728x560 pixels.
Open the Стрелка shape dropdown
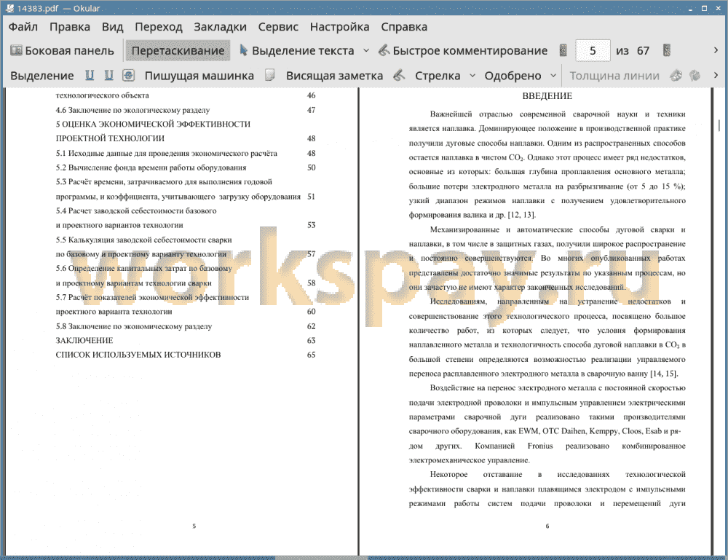tap(472, 76)
